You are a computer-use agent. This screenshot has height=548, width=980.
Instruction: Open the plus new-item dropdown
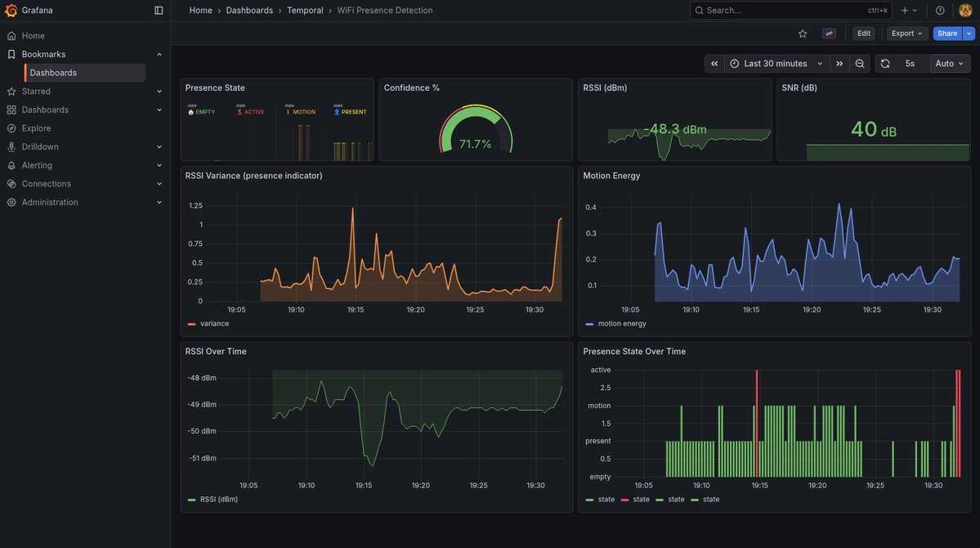click(909, 10)
